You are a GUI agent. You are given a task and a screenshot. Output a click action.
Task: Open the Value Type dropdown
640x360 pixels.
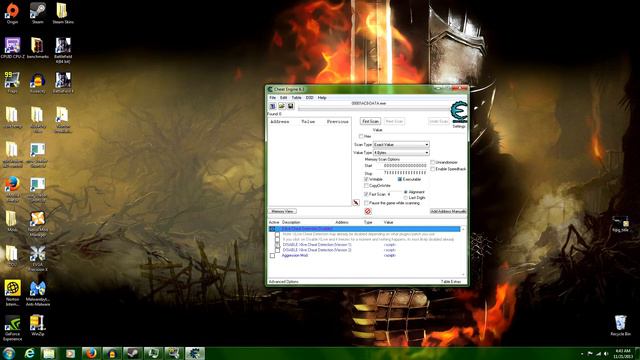click(x=401, y=152)
